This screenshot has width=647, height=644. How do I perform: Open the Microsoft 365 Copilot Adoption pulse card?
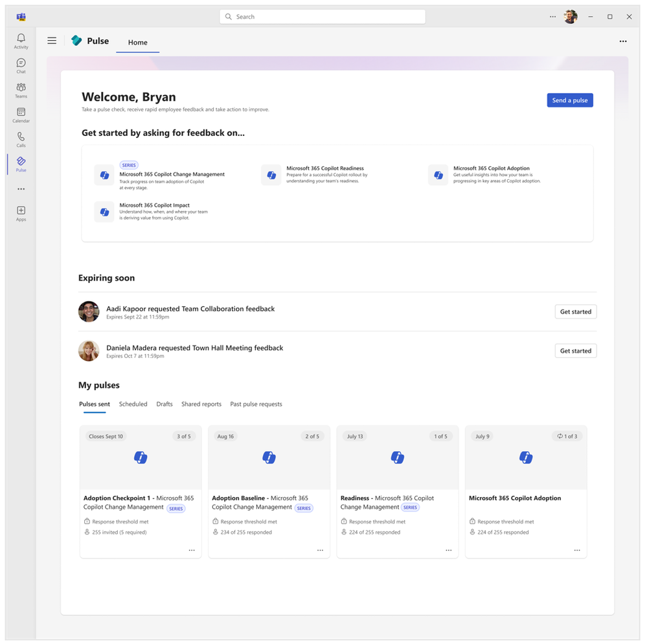pyautogui.click(x=526, y=492)
